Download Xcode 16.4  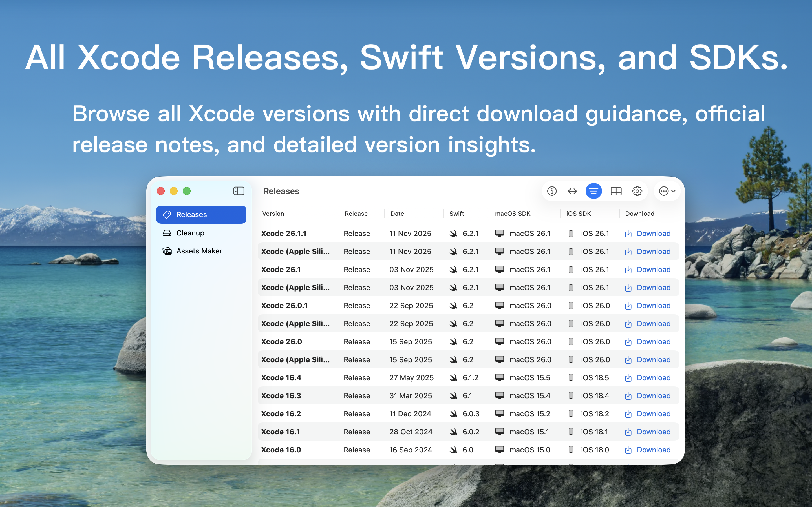(x=653, y=377)
